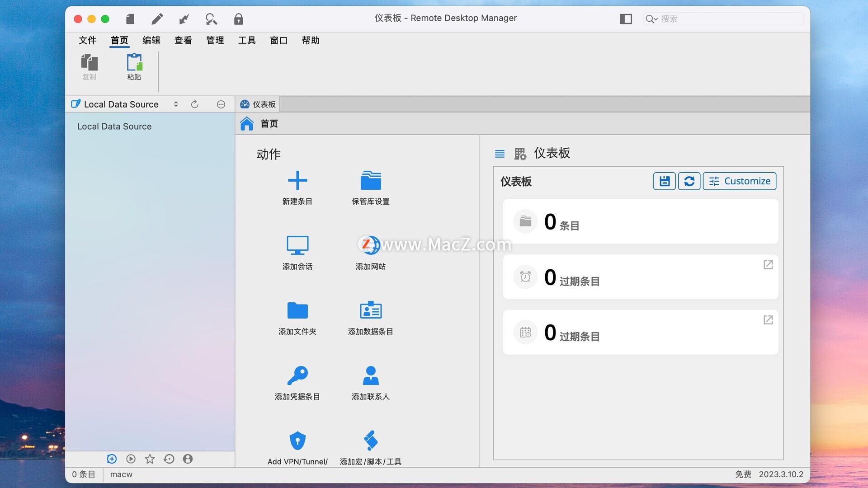The image size is (868, 488).
Task: Click the Add Credential Entry key icon (添加凭据条目)
Action: click(x=297, y=375)
